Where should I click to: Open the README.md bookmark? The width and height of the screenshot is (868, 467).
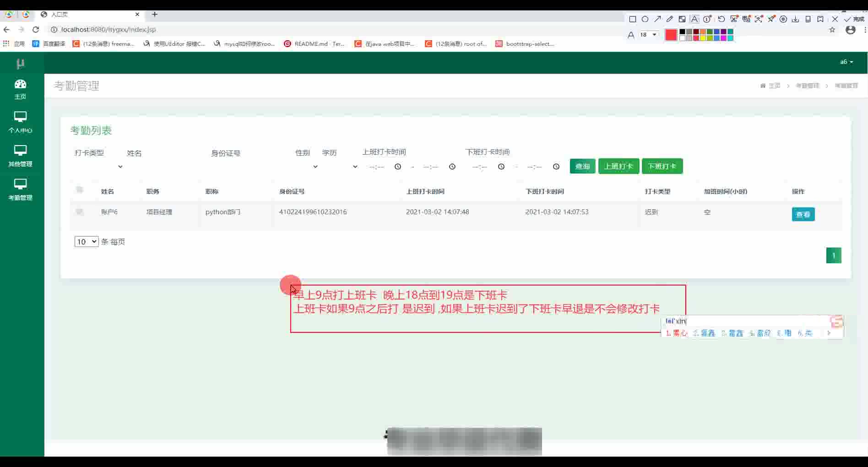(314, 43)
